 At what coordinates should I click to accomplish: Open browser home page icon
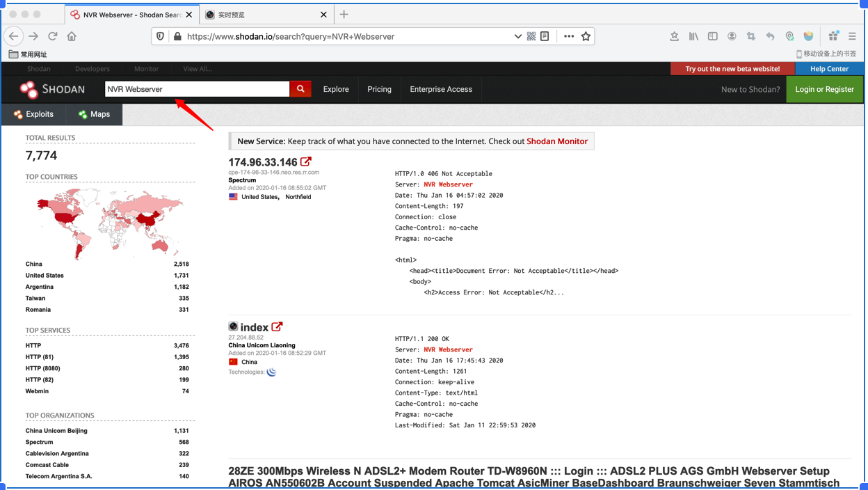tap(72, 36)
